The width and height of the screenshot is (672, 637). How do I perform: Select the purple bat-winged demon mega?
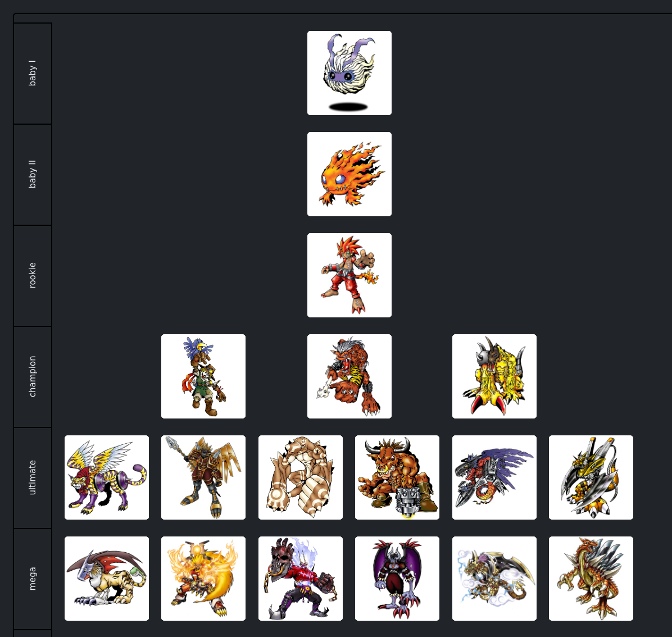[397, 579]
